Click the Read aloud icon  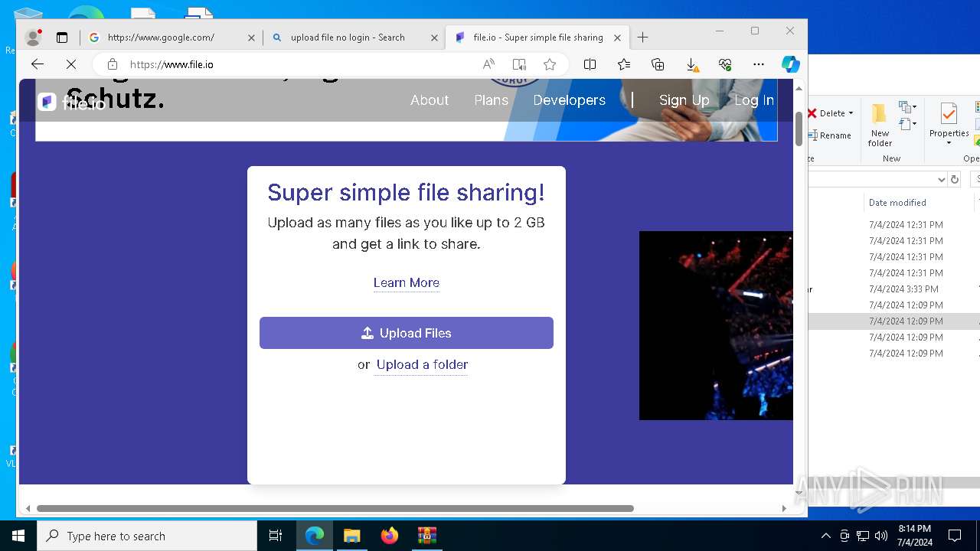tap(488, 64)
